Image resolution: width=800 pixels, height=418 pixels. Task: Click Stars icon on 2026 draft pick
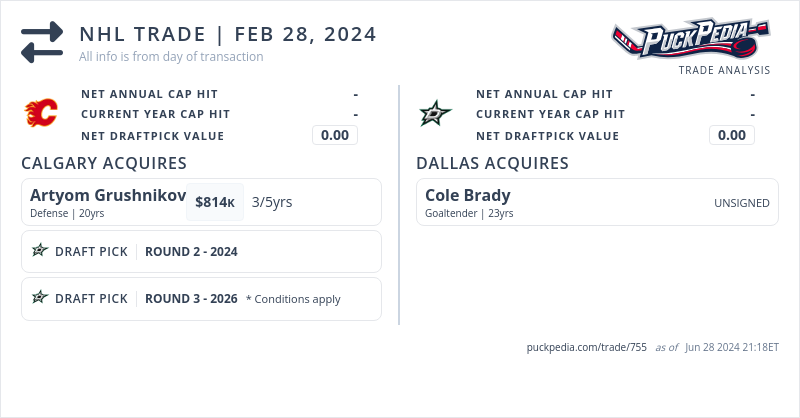[40, 298]
